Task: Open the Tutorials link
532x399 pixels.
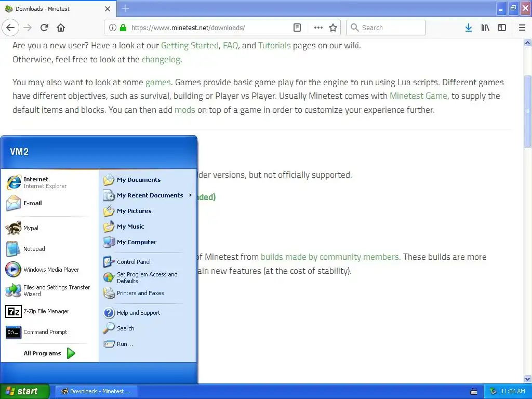Action: pos(274,46)
